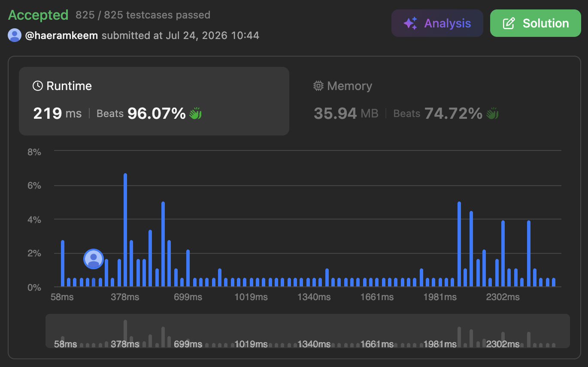This screenshot has height=367, width=588.
Task: Click the tallest bar near 378ms
Action: coord(125,230)
